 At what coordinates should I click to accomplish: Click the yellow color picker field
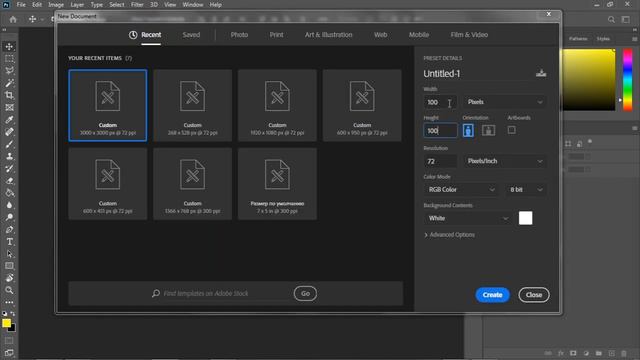(589, 80)
